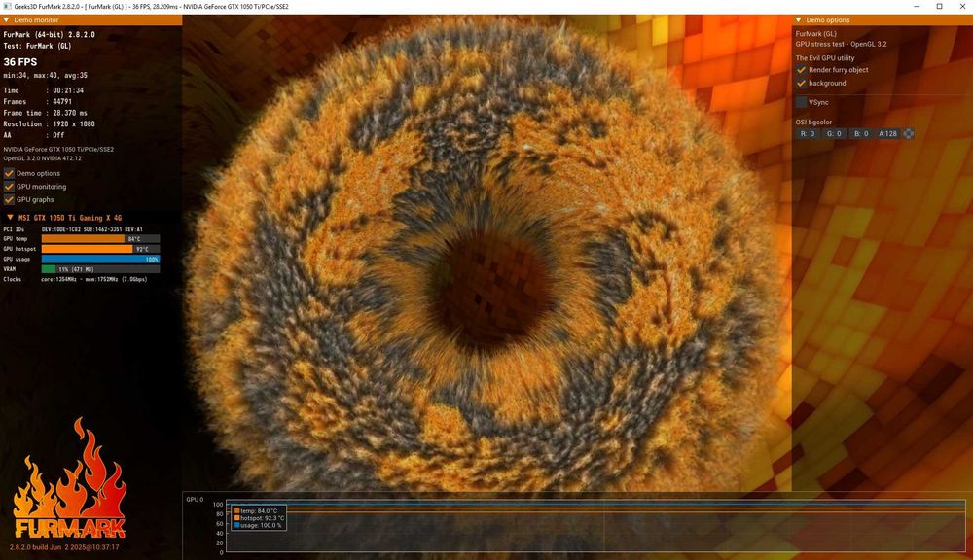Click the OSI bgcolor label
The image size is (973, 560).
pyautogui.click(x=813, y=122)
